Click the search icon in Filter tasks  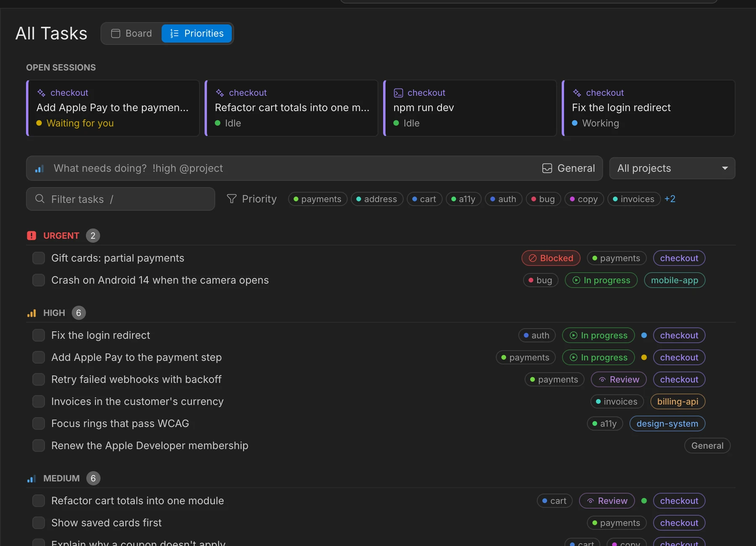40,199
